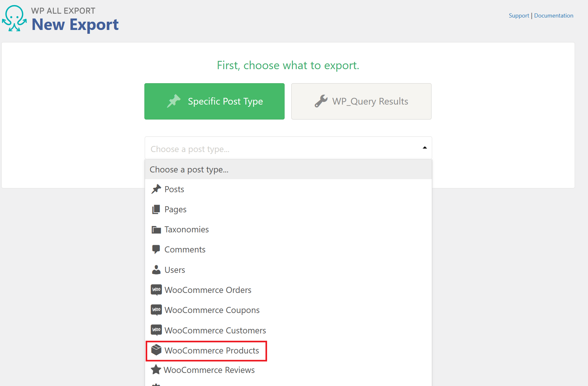Select WooCommerce Coupons option
Screen dimensions: 588x386
point(288,310)
